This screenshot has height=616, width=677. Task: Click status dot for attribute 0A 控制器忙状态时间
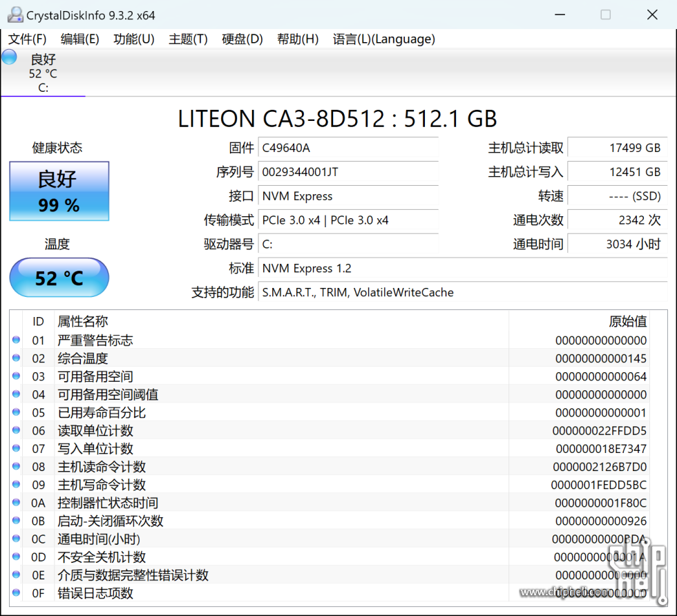[x=17, y=503]
